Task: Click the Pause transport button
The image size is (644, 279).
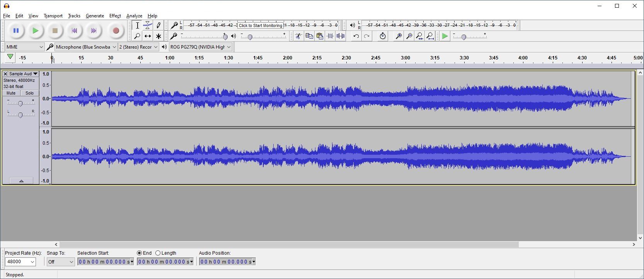Action: coord(16,30)
